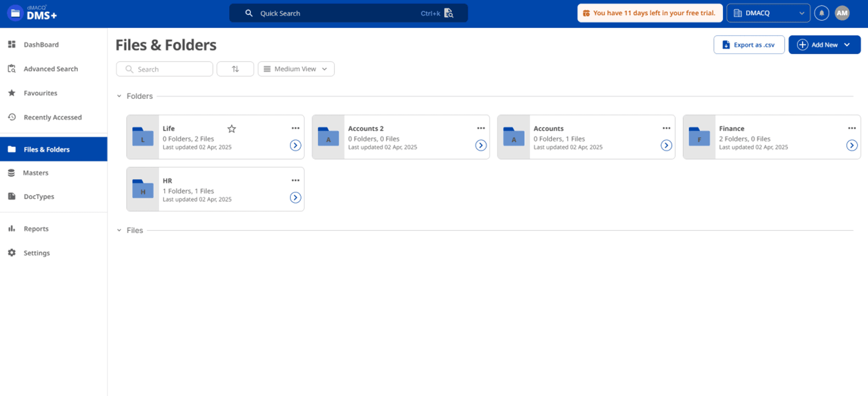The image size is (868, 396).
Task: Open Advanced Search in sidebar
Action: point(54,69)
